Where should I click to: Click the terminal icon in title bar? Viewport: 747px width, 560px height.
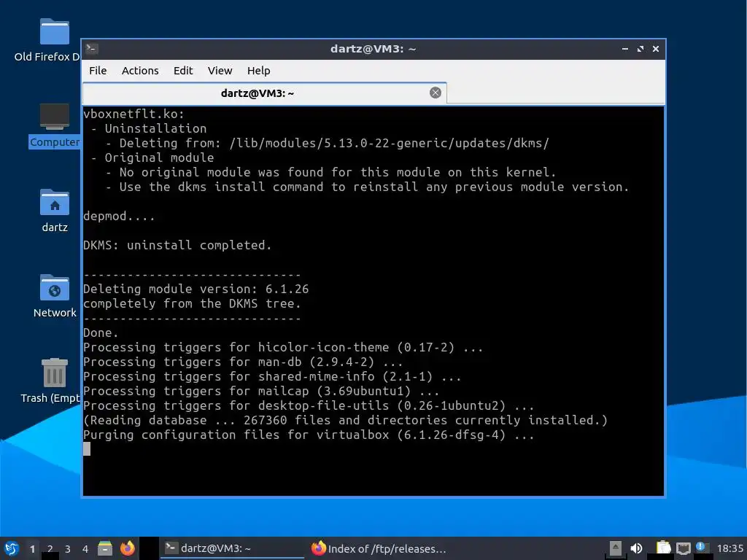click(92, 48)
